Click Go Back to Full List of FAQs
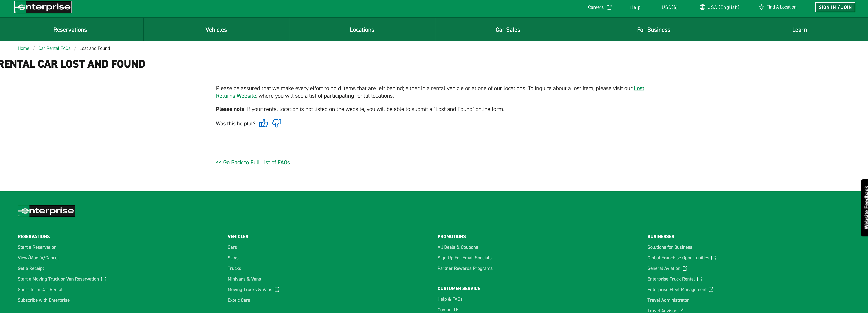This screenshot has width=868, height=313. point(253,162)
